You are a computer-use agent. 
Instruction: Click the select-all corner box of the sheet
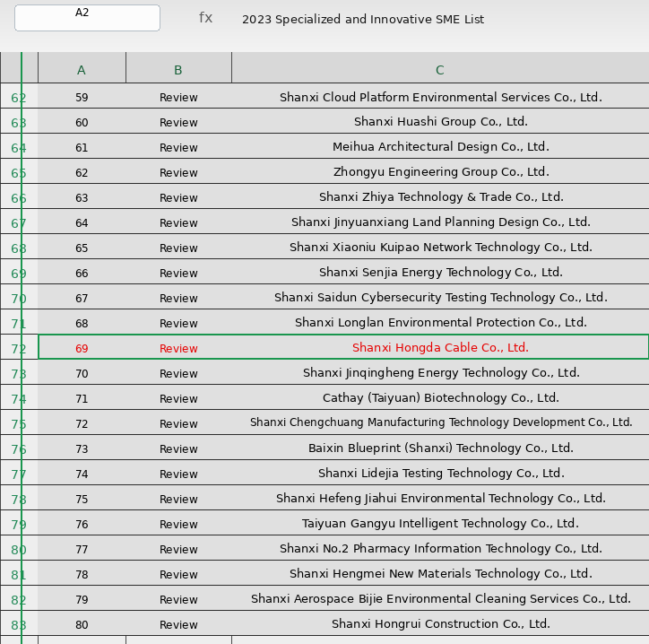[x=19, y=67]
